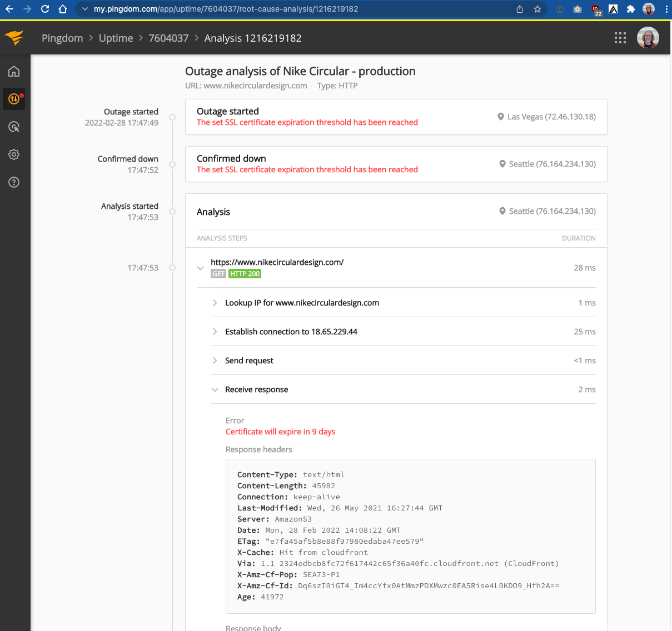Open the Uptime monitoring sidebar icon
The width and height of the screenshot is (672, 631).
(x=14, y=99)
